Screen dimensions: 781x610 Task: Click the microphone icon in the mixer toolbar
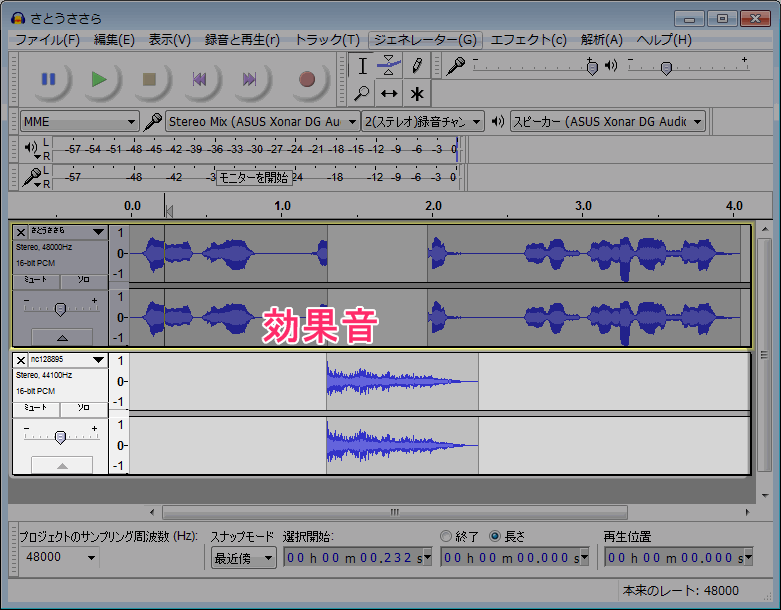tap(455, 66)
